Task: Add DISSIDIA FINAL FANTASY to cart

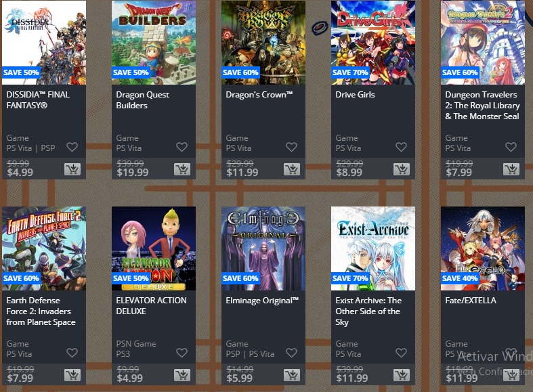Action: pos(72,169)
